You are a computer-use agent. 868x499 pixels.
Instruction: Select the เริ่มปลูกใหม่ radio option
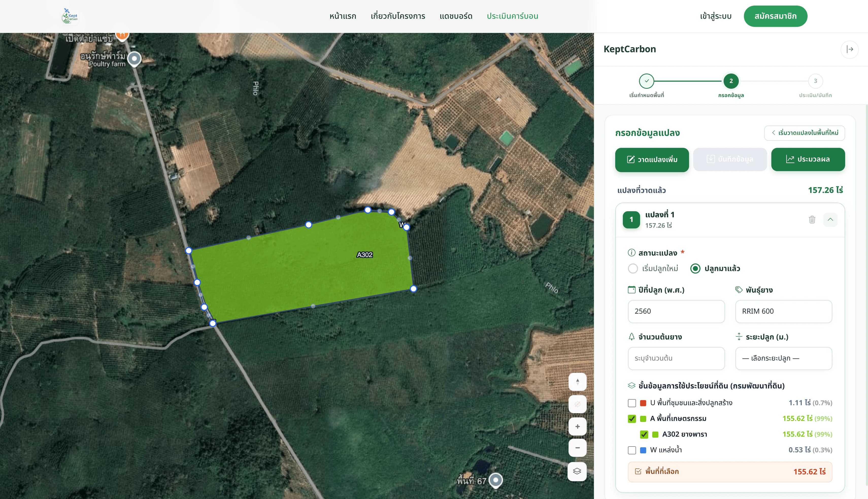click(x=633, y=268)
